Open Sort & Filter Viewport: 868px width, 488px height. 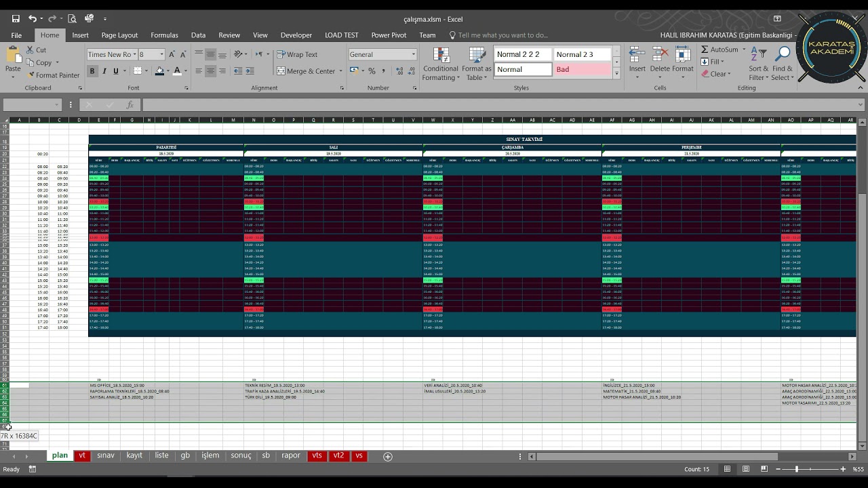[758, 64]
